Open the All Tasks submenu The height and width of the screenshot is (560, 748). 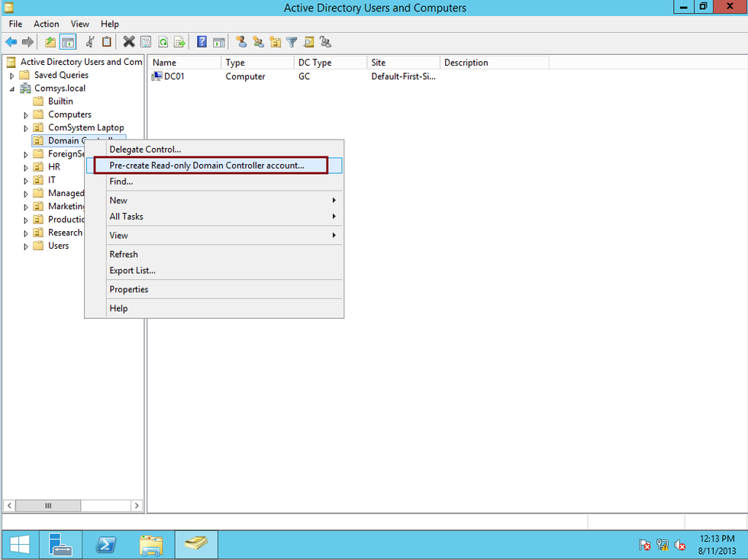tap(214, 217)
